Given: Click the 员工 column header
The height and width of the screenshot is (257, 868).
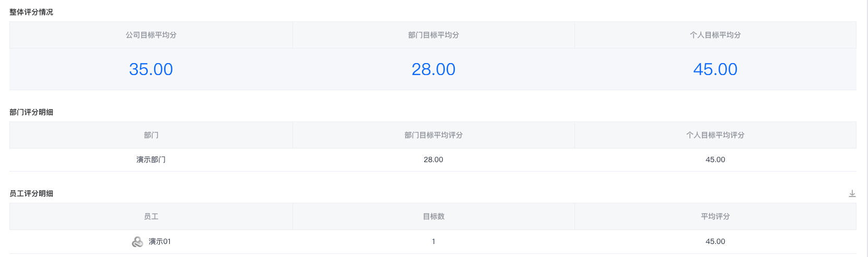Looking at the screenshot, I should click(x=151, y=216).
